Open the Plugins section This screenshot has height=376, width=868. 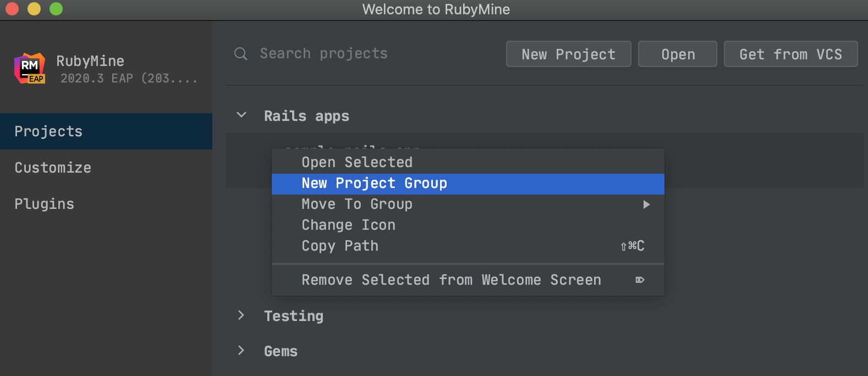click(x=106, y=204)
